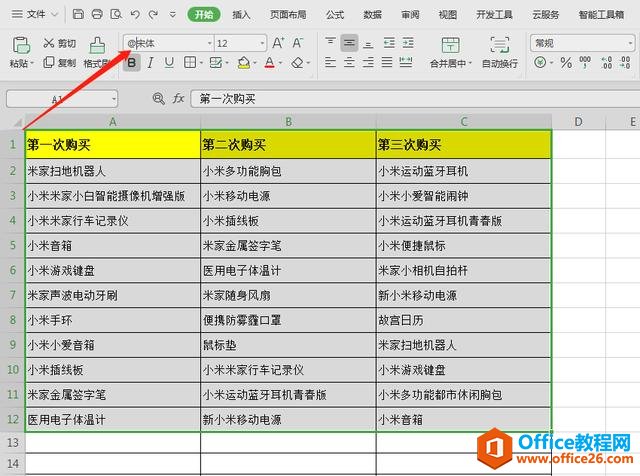Image resolution: width=640 pixels, height=476 pixels.
Task: Click the Copy (复制) icon
Action: point(49,62)
